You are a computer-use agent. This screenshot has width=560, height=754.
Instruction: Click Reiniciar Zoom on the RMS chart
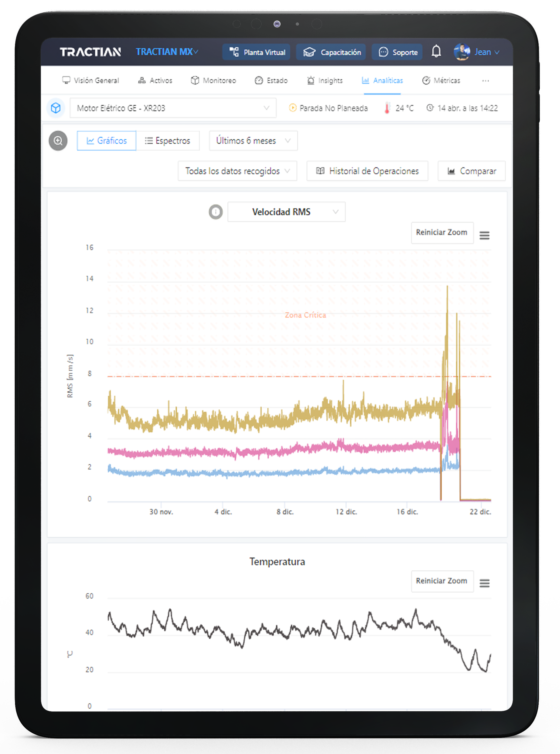442,233
